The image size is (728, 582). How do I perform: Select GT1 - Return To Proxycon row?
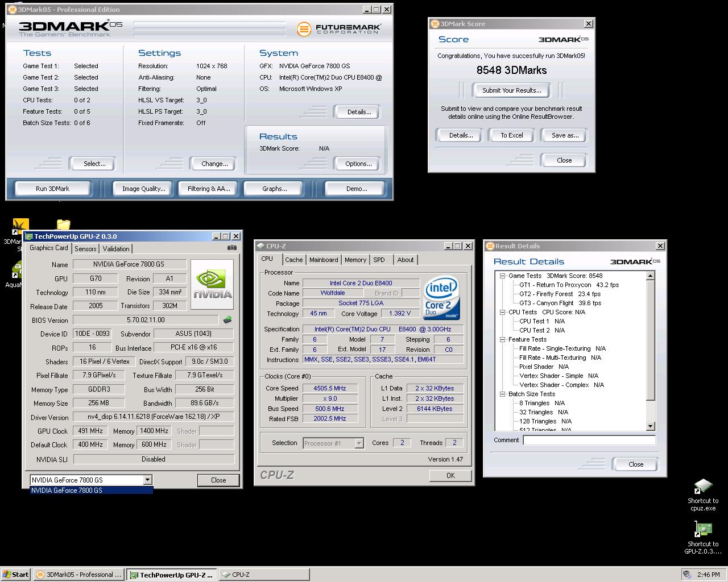click(569, 285)
